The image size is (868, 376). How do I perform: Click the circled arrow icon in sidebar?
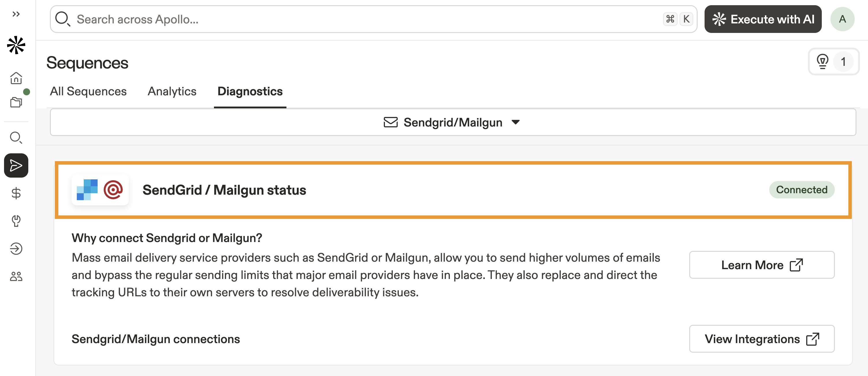click(x=16, y=249)
